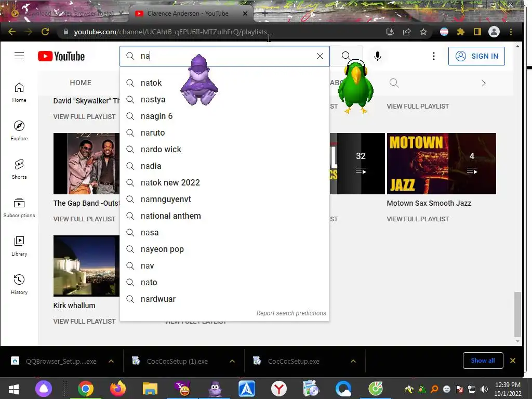Choose the 'naagin 6' suggestion
This screenshot has width=532, height=399.
point(224,116)
